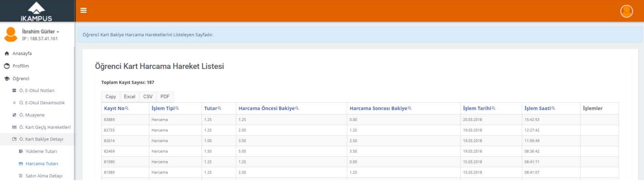Export the table as CSV
This screenshot has height=181, width=644.
point(148,97)
